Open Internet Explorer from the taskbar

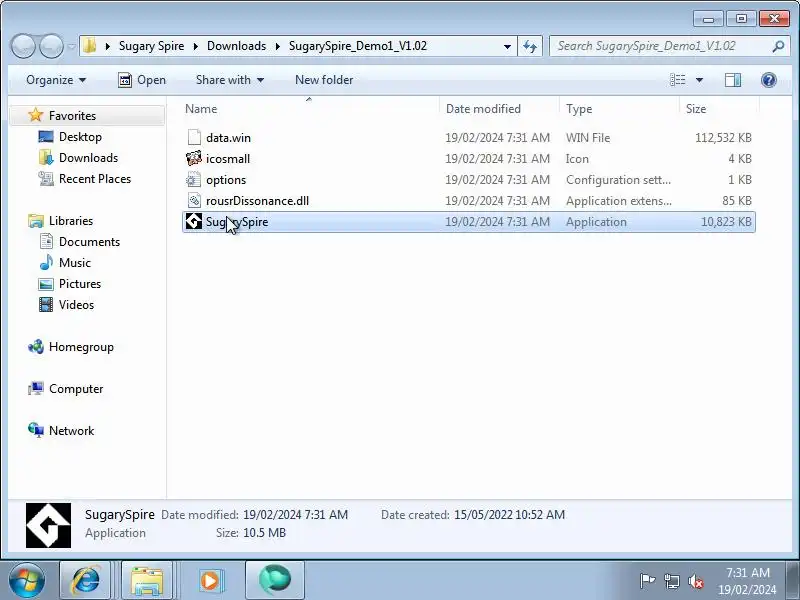pos(85,581)
